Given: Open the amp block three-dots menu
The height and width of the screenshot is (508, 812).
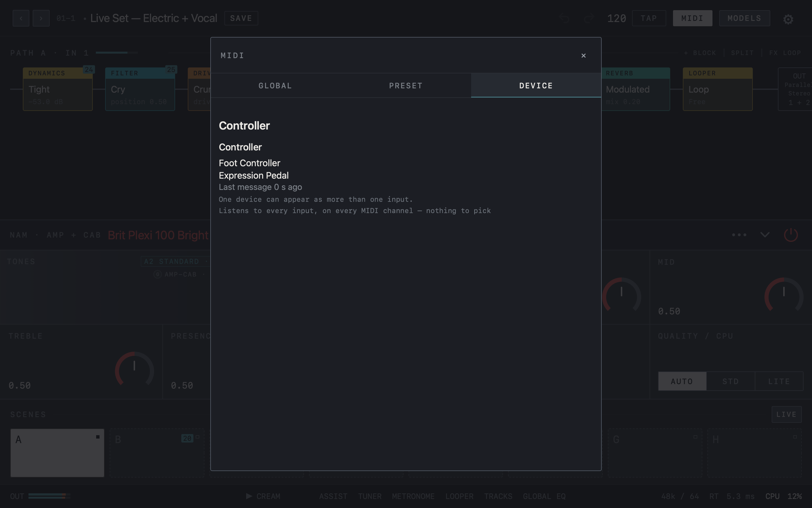Looking at the screenshot, I should click(x=739, y=235).
